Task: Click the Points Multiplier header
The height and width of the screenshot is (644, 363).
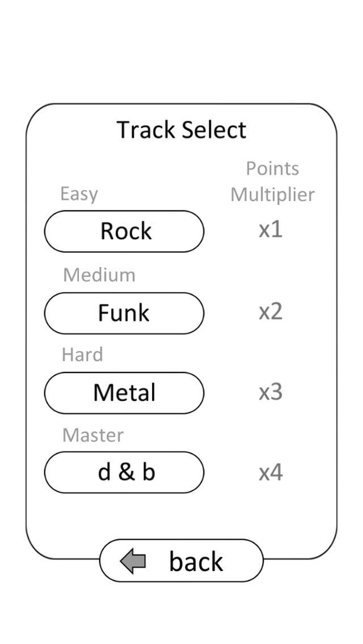Action: (273, 181)
